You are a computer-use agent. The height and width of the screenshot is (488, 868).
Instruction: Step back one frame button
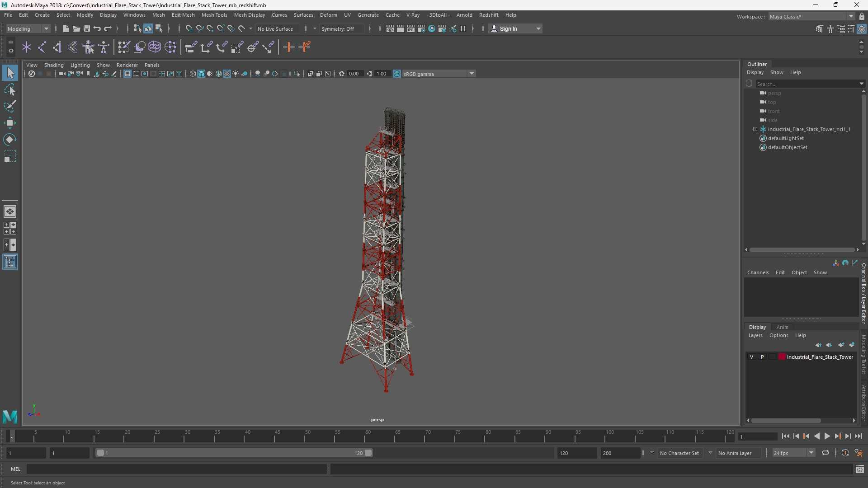(x=796, y=436)
